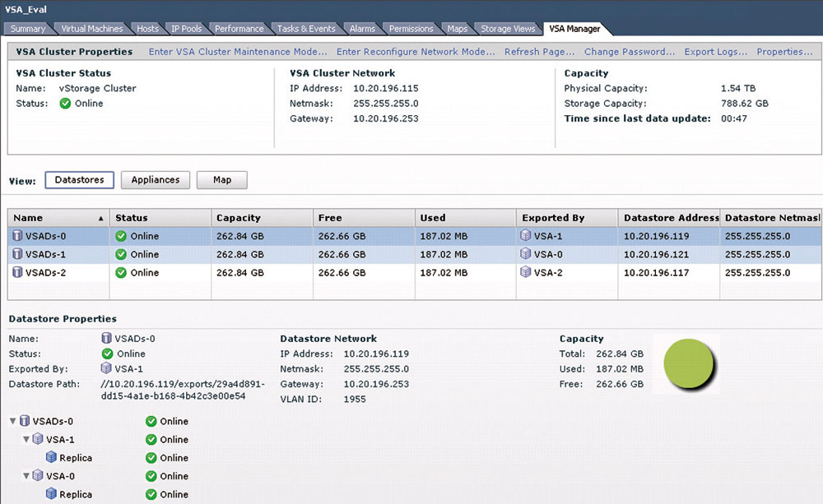This screenshot has width=823, height=504.
Task: Show the Map view button
Action: (222, 180)
